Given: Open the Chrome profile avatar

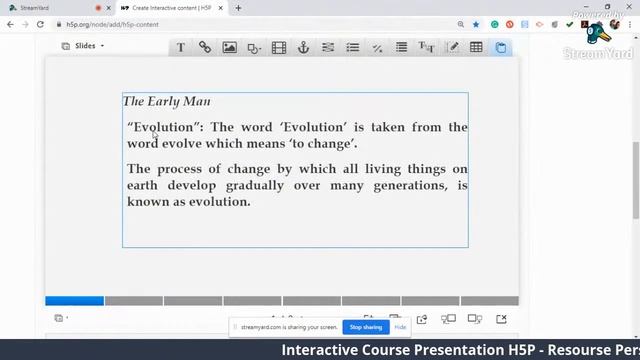Looking at the screenshot, I should pyautogui.click(x=615, y=24).
